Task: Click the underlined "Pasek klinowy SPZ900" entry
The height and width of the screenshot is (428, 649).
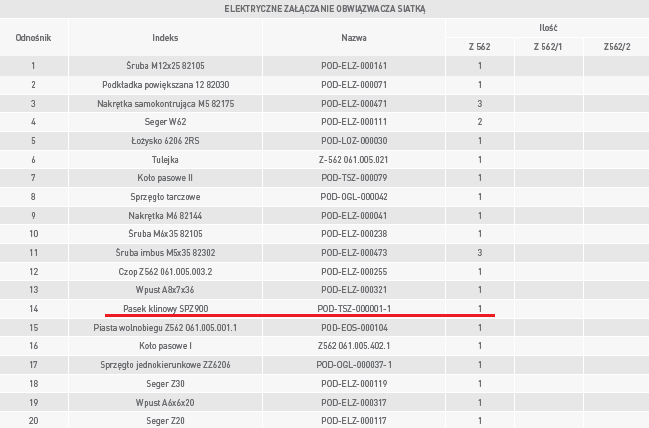Action: click(x=165, y=309)
